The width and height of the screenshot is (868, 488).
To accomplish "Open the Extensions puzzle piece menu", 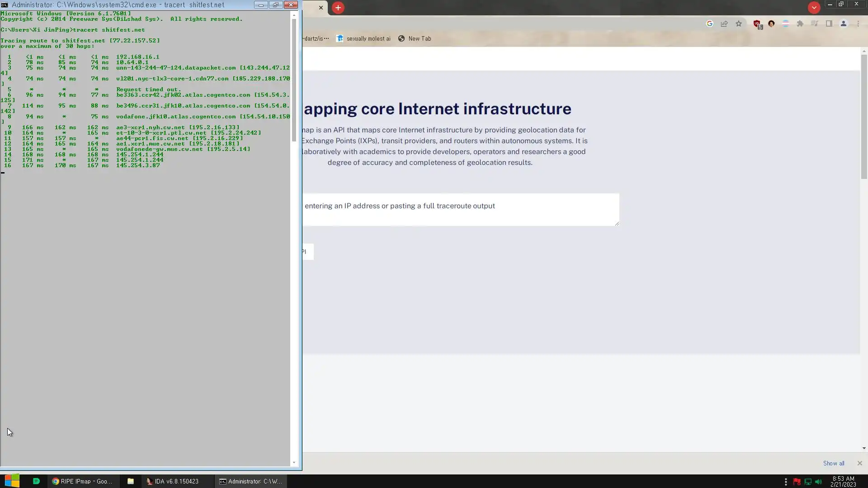I will pos(800,24).
